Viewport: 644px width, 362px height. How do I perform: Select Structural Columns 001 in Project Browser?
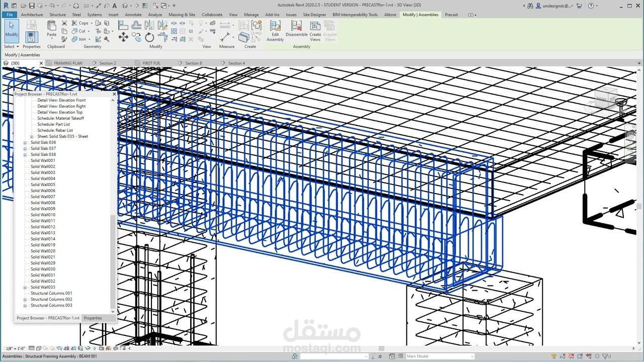pos(51,293)
